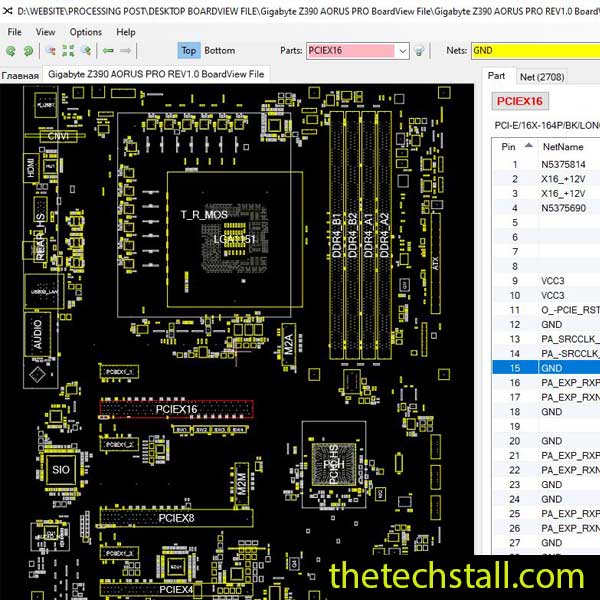The height and width of the screenshot is (600, 600).
Task: Click the yellow GND Nets field
Action: pyautogui.click(x=533, y=50)
